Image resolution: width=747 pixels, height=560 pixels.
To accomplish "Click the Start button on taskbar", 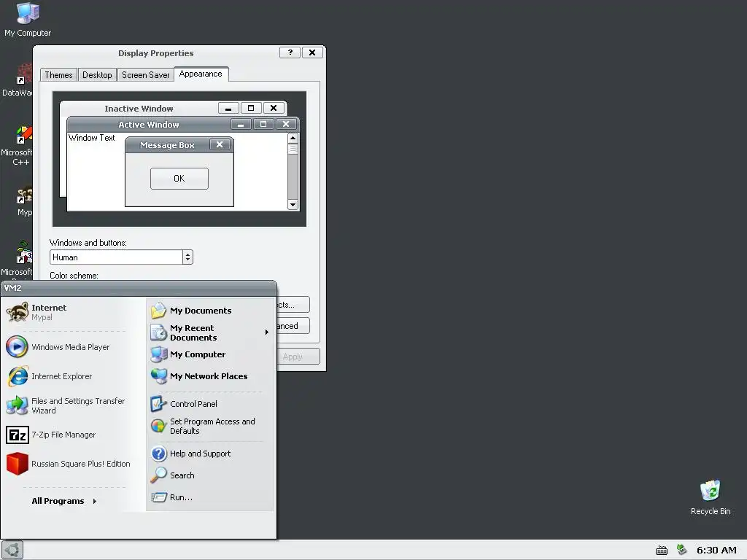I will 12,550.
